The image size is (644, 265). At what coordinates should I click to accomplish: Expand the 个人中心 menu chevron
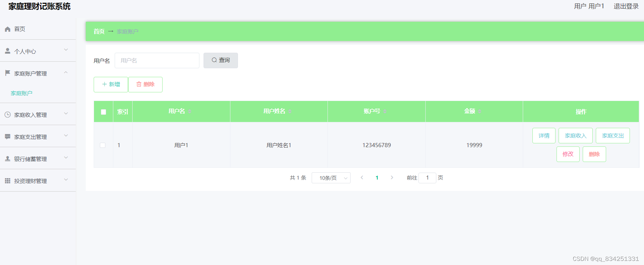pyautogui.click(x=66, y=50)
